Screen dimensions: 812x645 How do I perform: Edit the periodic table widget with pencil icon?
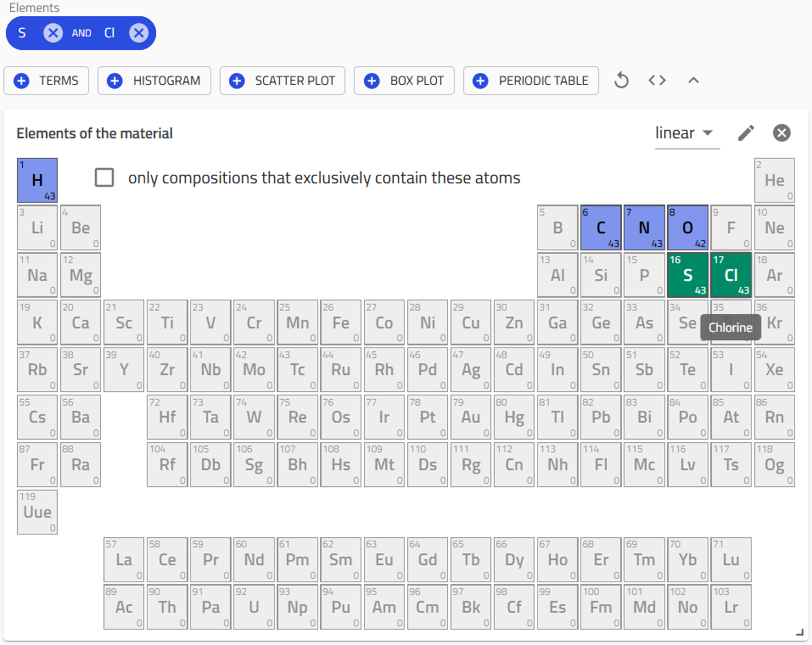click(746, 133)
